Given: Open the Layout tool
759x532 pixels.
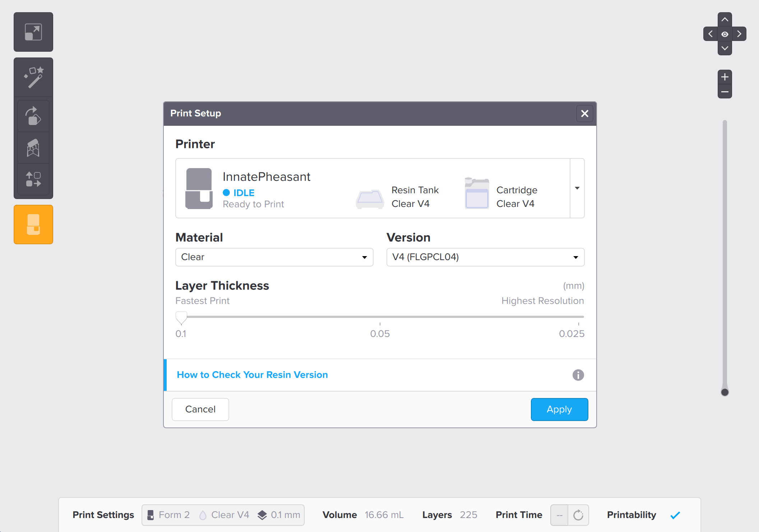Looking at the screenshot, I should click(x=33, y=179).
